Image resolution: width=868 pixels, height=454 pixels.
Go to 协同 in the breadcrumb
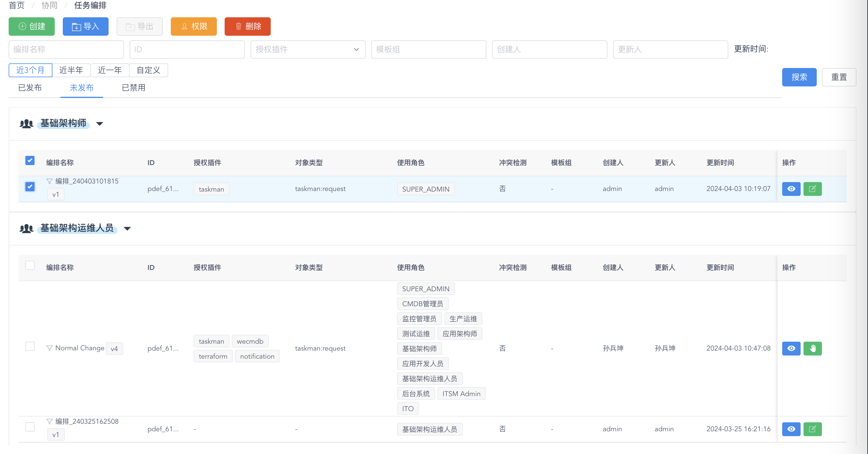point(50,5)
